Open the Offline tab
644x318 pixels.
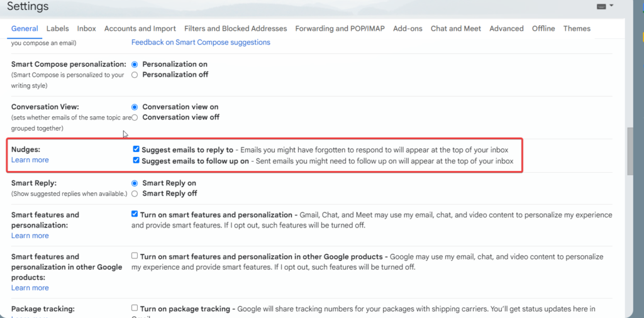543,29
